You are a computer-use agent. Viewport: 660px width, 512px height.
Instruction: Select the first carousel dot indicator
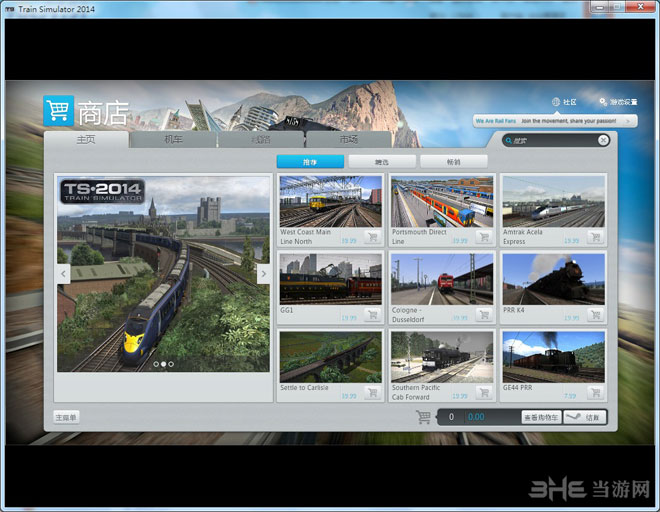point(156,364)
